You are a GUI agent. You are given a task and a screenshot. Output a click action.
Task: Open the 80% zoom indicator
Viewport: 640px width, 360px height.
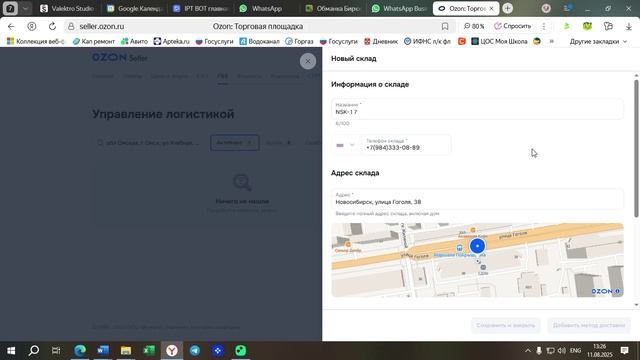(474, 26)
